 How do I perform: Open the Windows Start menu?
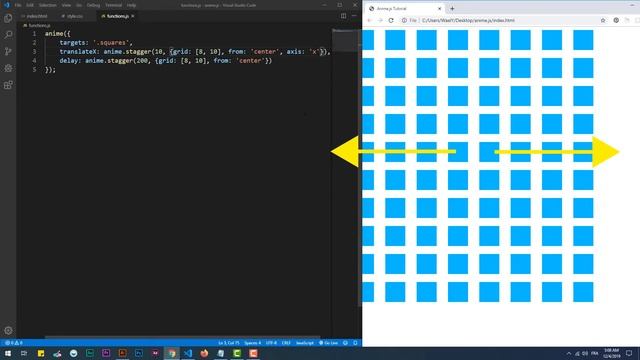pyautogui.click(x=8, y=353)
